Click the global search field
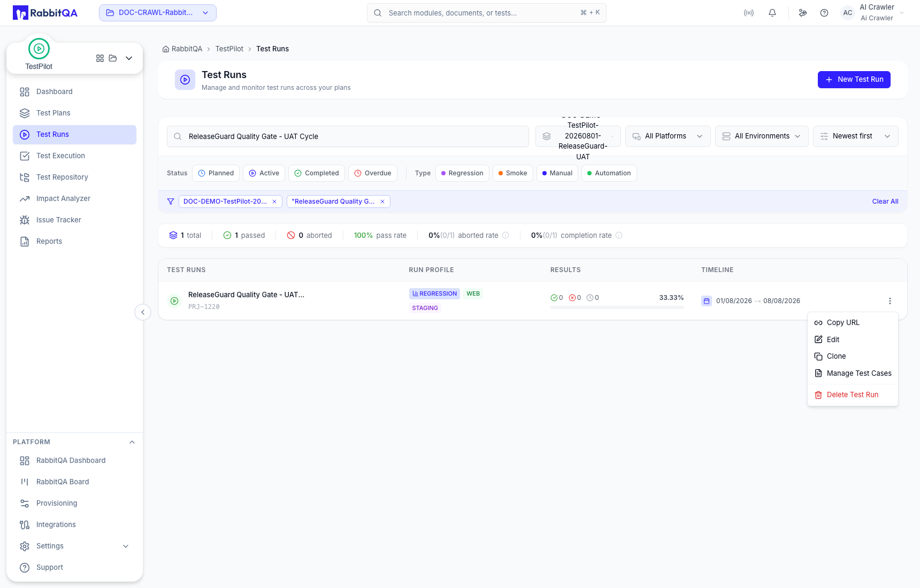The image size is (920, 588). 487,13
